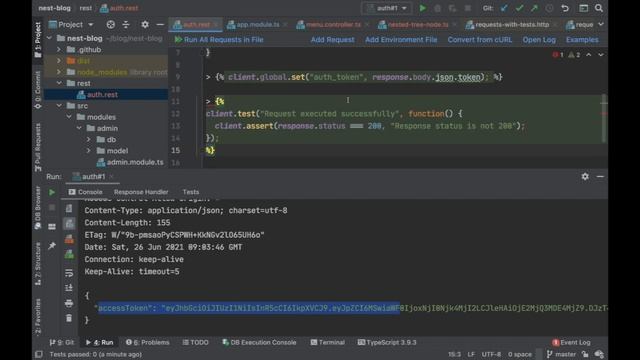Image resolution: width=640 pixels, height=360 pixels.
Task: Expand the db folder
Action: (x=89, y=140)
